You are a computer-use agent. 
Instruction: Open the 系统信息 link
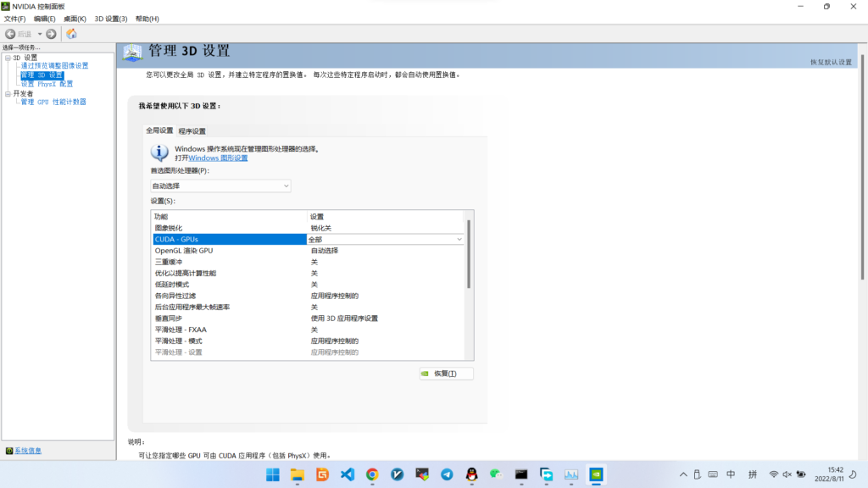(28, 451)
